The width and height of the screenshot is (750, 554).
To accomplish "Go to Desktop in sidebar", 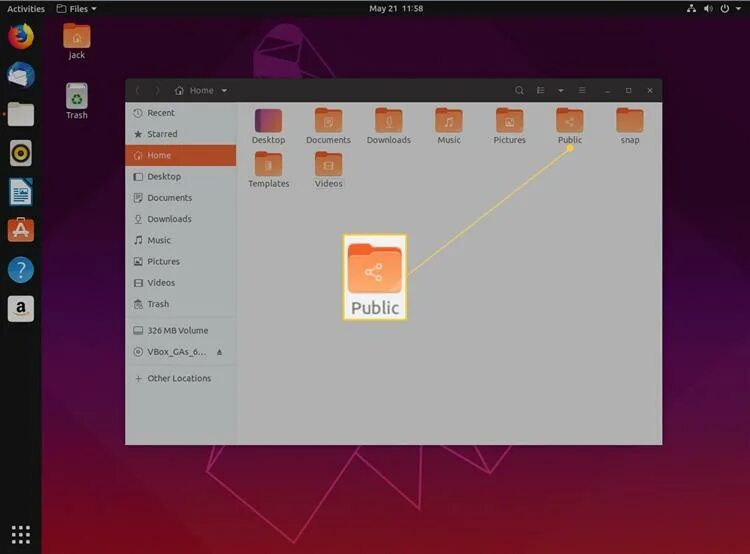I will click(181, 177).
